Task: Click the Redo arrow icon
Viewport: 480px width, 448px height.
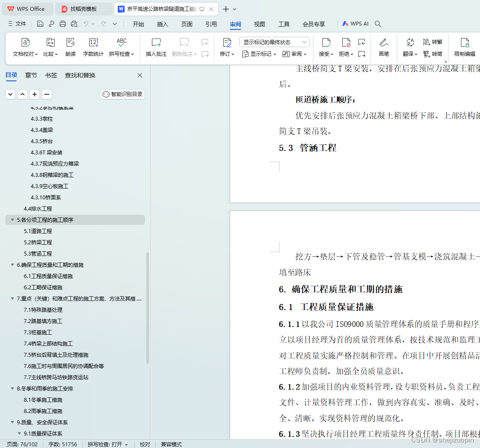Action: tap(103, 24)
